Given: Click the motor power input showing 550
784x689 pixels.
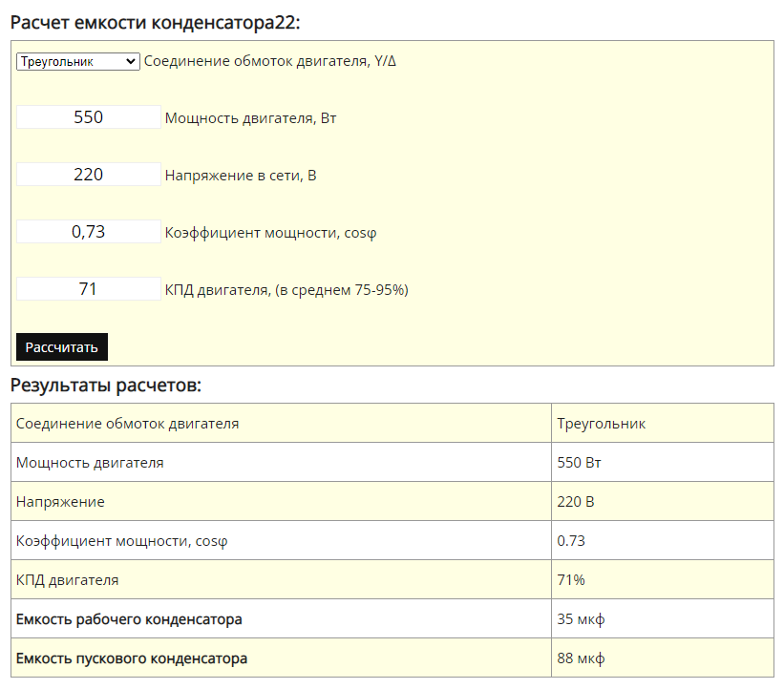Looking at the screenshot, I should pos(89,117).
